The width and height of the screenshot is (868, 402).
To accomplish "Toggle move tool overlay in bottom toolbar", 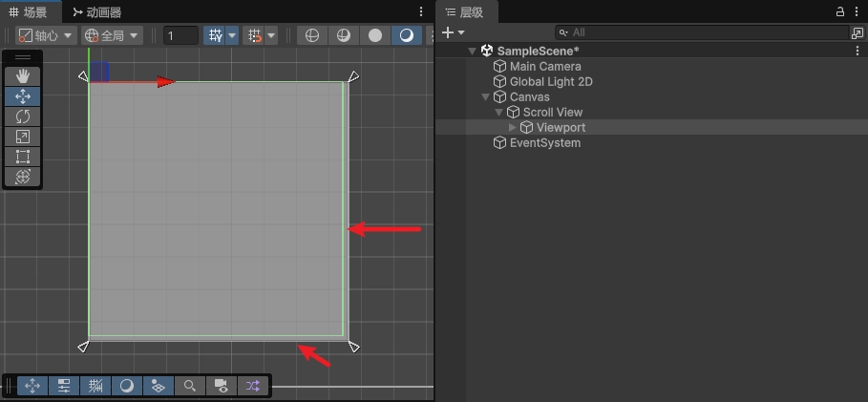I will pos(32,386).
